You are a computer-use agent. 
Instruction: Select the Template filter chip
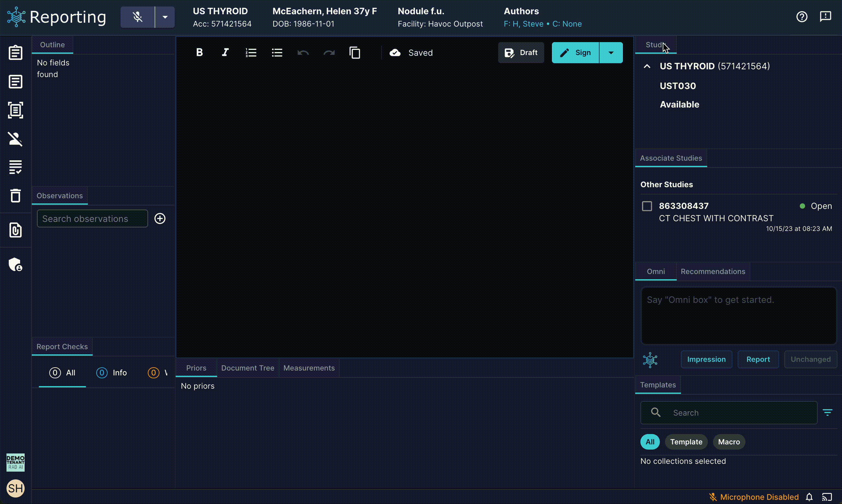686,442
